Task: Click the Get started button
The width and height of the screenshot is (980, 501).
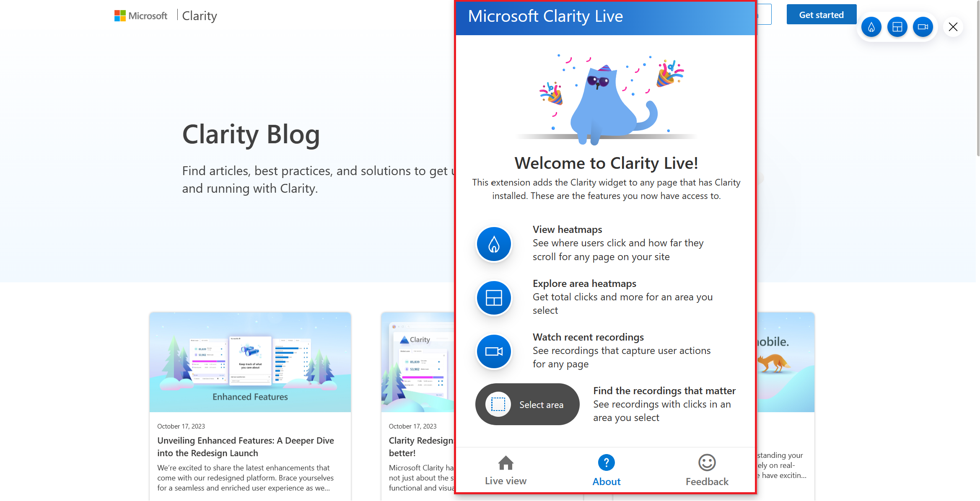Action: click(x=822, y=14)
